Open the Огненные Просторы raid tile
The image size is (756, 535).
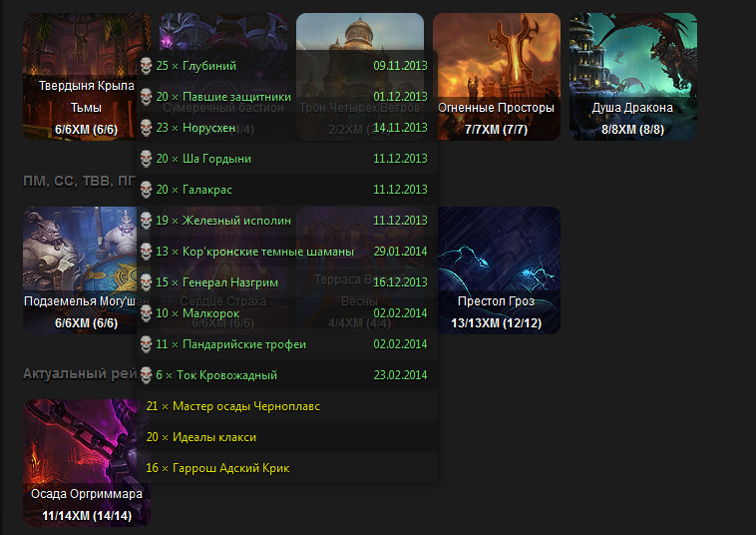[497, 77]
